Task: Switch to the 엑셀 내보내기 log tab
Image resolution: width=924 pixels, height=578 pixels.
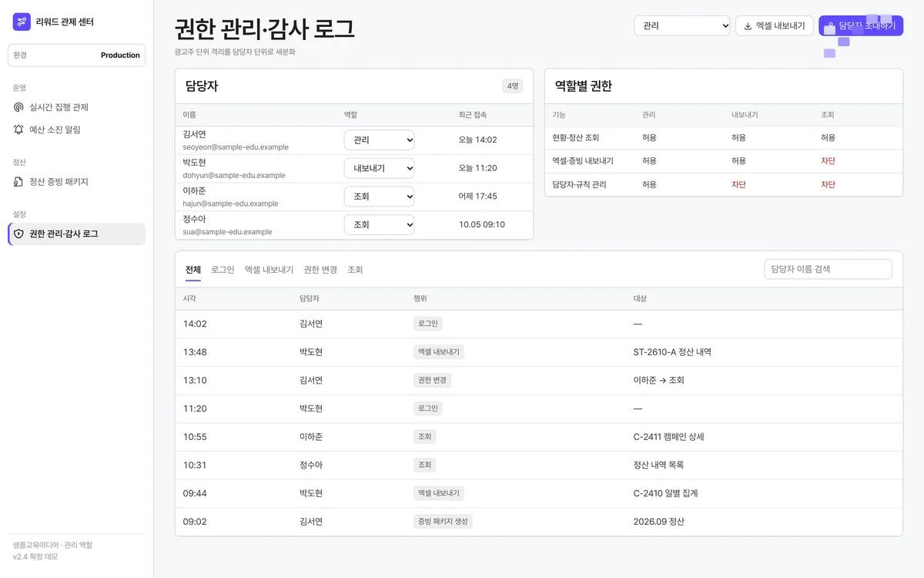Action: tap(269, 270)
